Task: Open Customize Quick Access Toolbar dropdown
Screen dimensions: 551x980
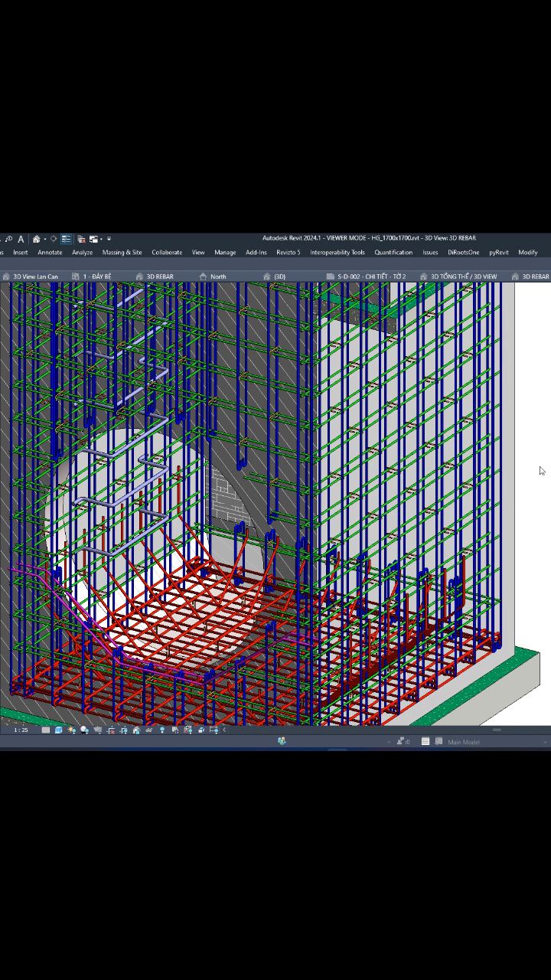Action: pos(109,239)
